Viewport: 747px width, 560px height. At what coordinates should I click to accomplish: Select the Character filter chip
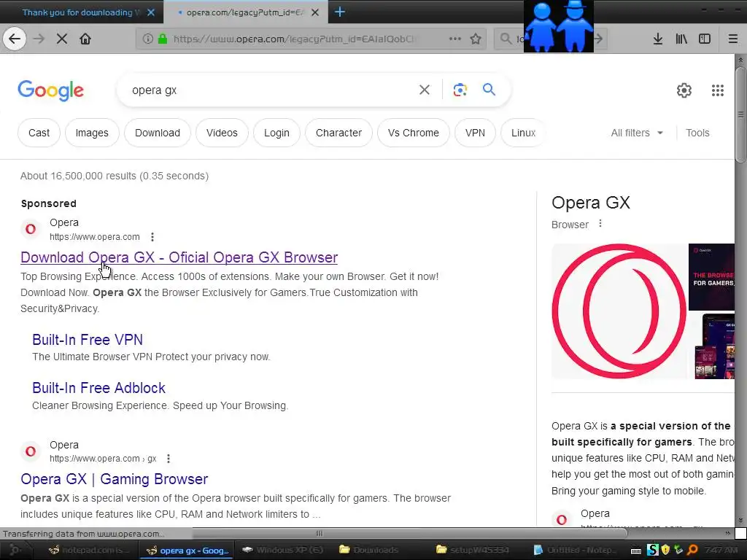338,133
